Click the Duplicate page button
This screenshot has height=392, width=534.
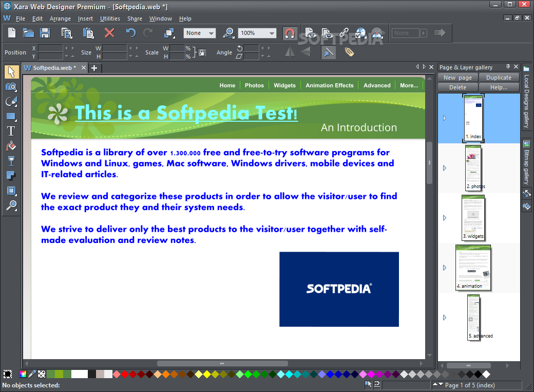pyautogui.click(x=499, y=78)
